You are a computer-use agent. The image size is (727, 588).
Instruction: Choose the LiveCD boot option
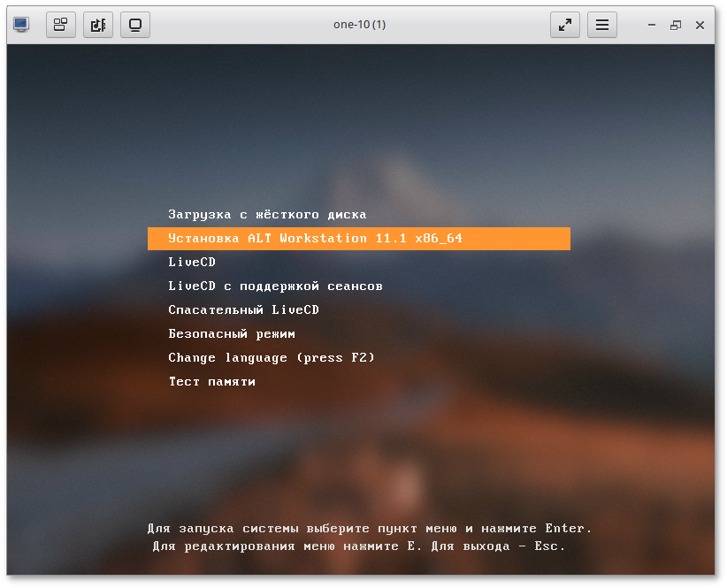coord(192,263)
